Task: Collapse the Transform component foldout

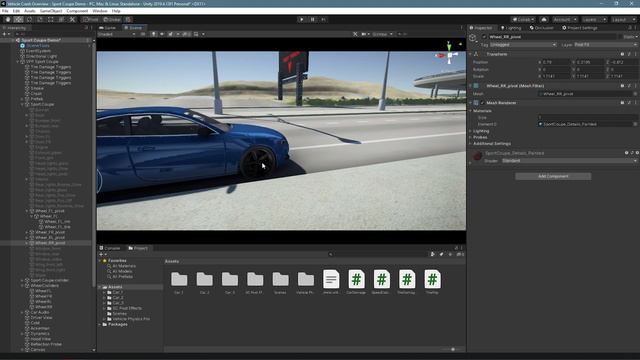Action: click(x=471, y=54)
